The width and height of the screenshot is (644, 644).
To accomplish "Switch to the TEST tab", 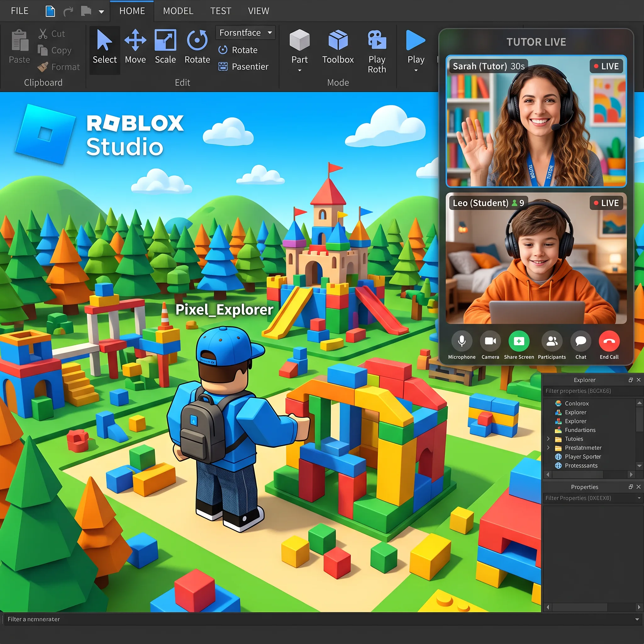I will [221, 11].
